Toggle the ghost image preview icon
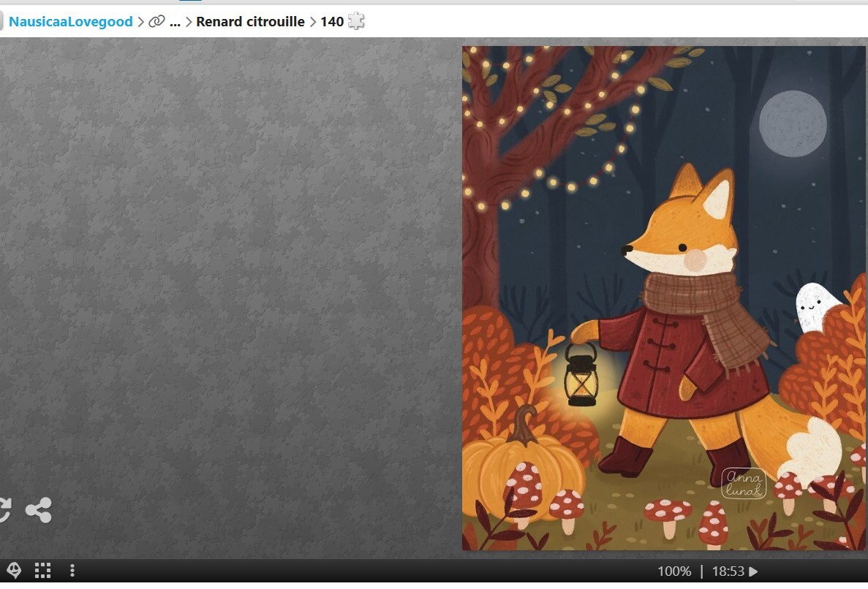This screenshot has width=868, height=589. click(14, 570)
